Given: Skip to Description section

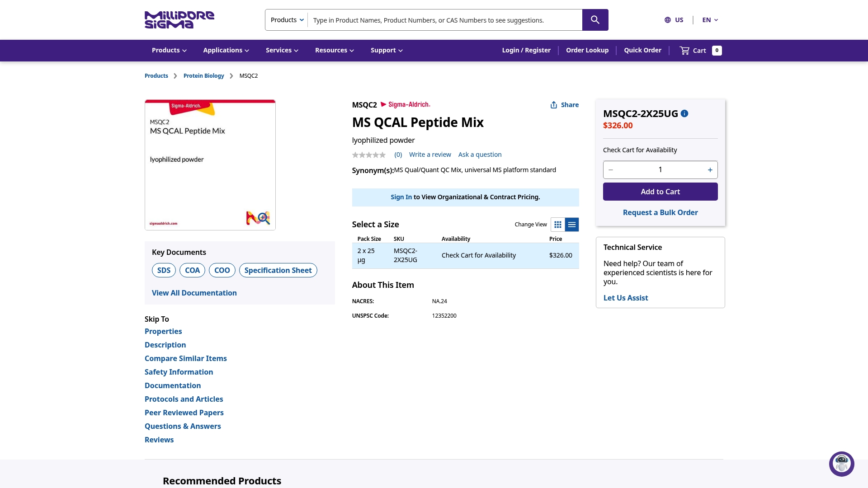Looking at the screenshot, I should pyautogui.click(x=165, y=345).
